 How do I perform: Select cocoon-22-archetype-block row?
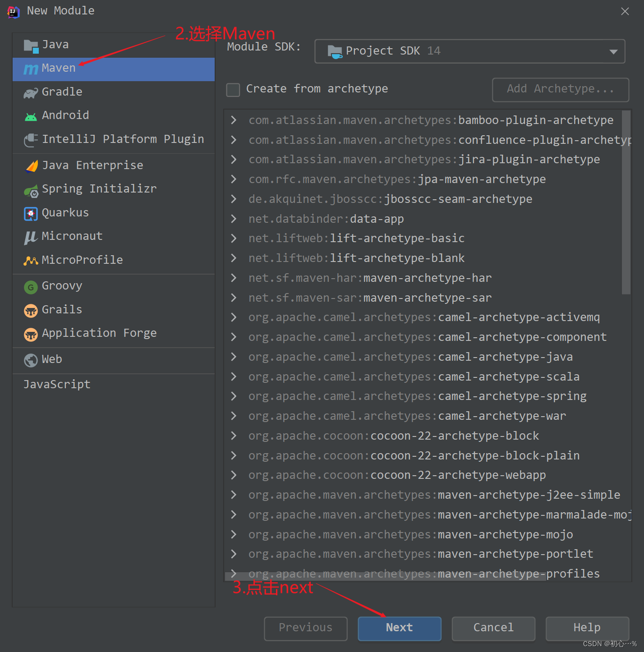428,436
